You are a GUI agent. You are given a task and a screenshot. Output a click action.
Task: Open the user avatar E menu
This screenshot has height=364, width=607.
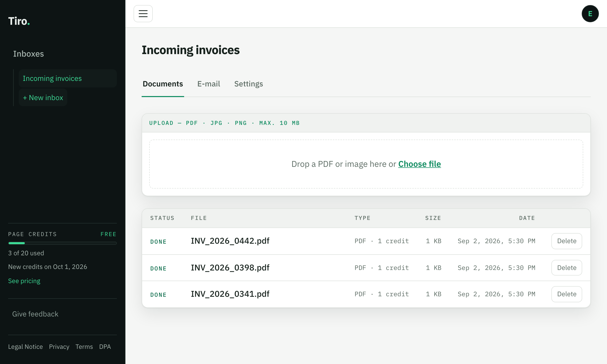coord(590,14)
